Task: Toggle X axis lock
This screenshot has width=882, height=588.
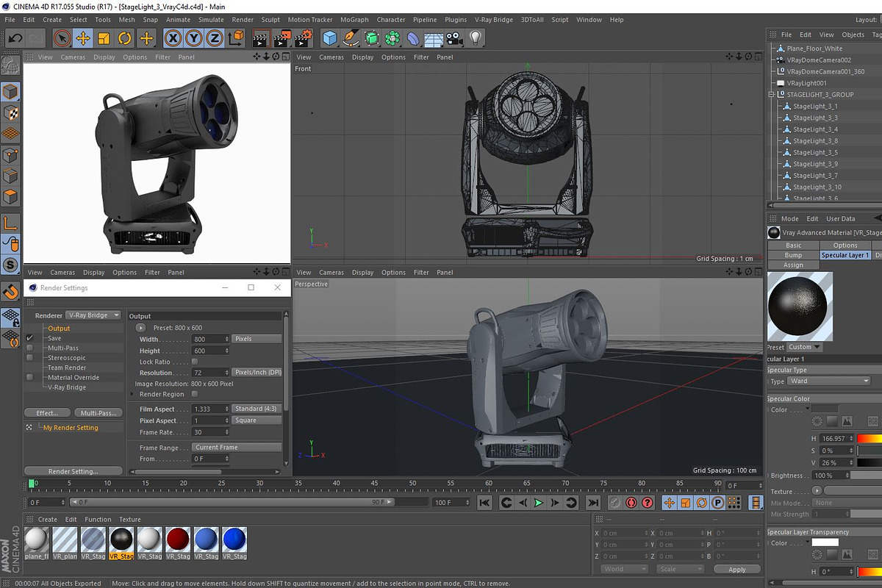Action: (x=173, y=38)
